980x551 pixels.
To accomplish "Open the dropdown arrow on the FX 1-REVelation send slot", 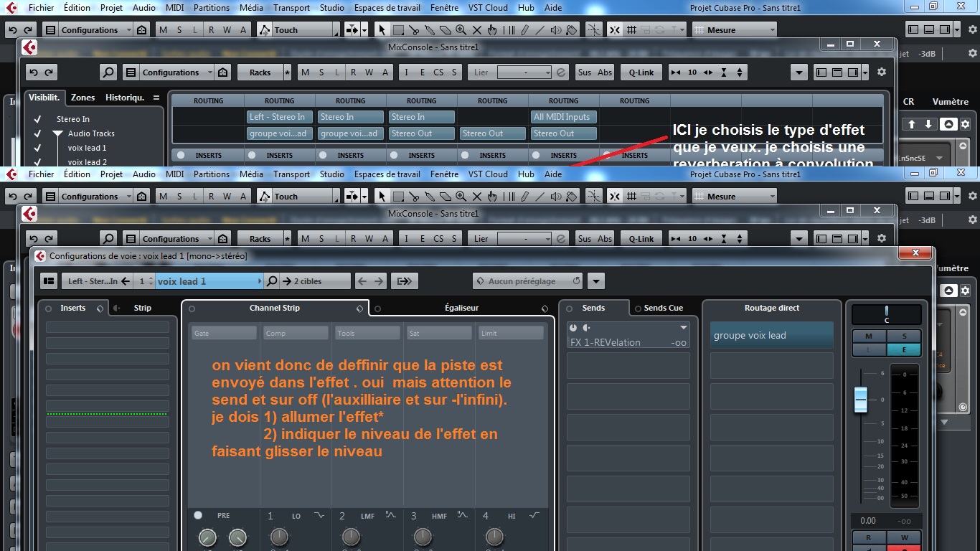I will pos(684,328).
